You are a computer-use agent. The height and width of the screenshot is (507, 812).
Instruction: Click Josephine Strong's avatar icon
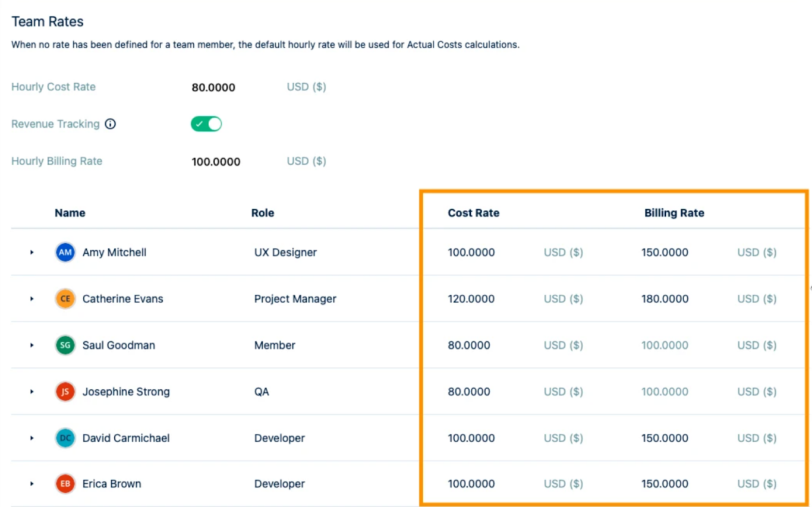pyautogui.click(x=65, y=392)
